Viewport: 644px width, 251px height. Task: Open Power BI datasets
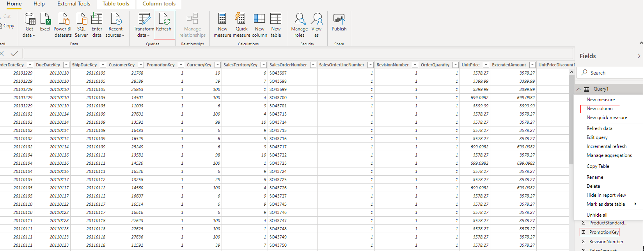(x=63, y=25)
